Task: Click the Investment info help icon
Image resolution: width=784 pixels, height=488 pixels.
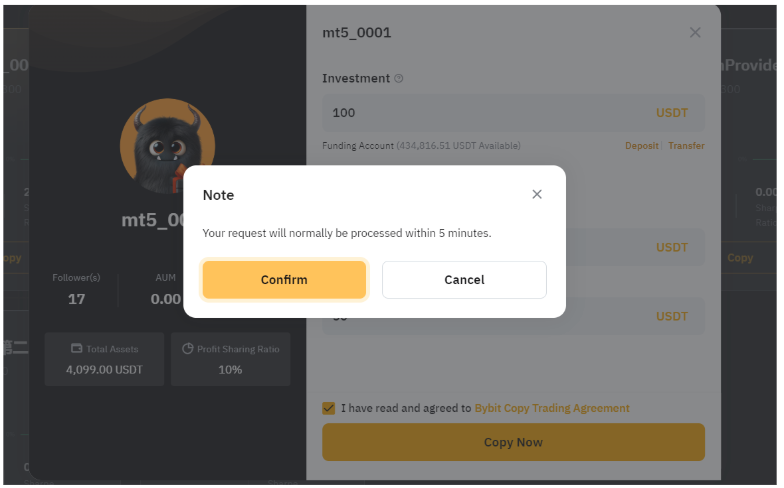Action: (399, 78)
